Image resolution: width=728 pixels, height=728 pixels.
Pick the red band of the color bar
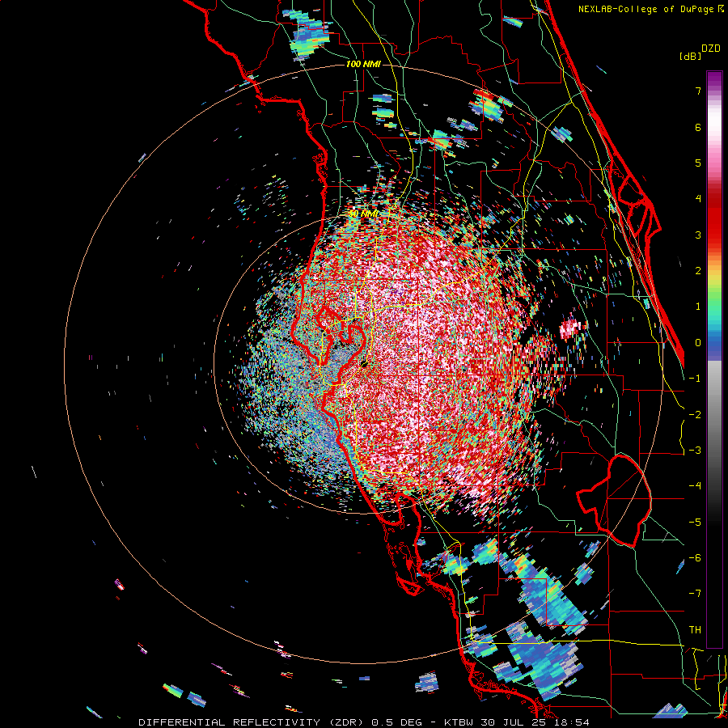pos(714,218)
